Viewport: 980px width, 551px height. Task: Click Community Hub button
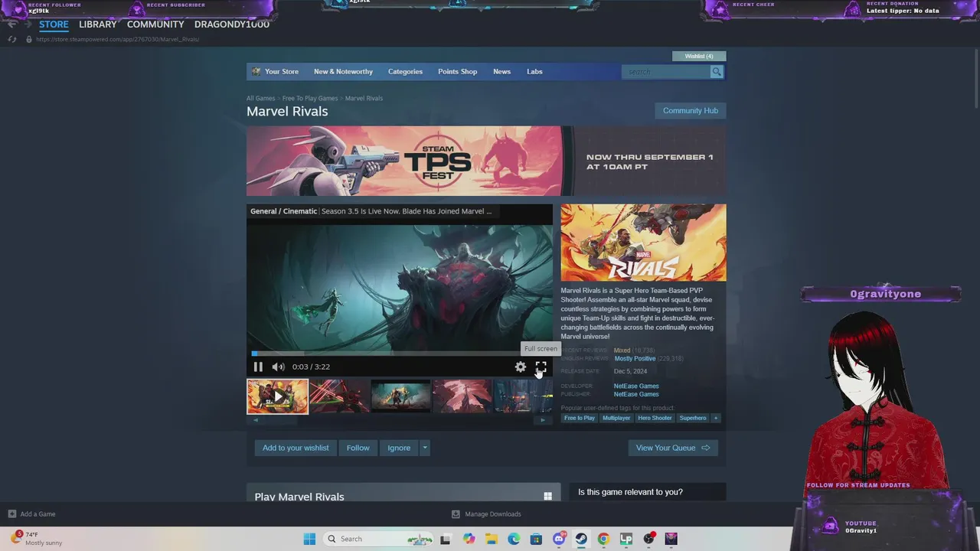point(691,110)
